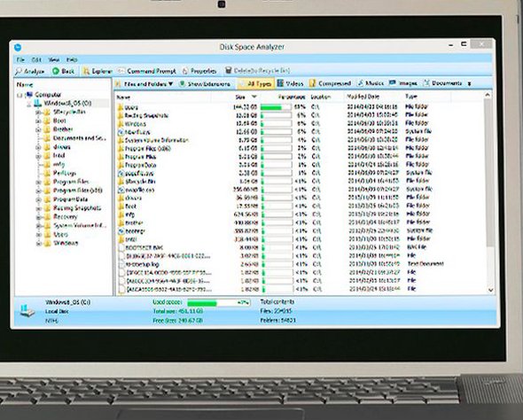Expand the Program Files tree node
523x420 pixels.
point(38,182)
